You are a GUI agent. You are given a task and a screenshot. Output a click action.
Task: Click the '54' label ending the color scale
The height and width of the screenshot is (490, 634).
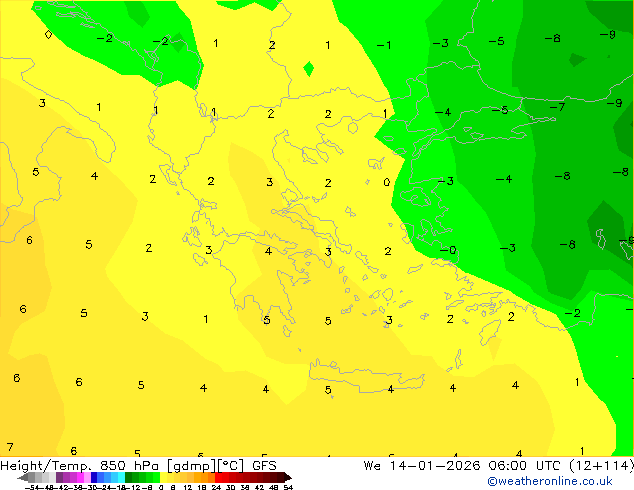pos(288,487)
